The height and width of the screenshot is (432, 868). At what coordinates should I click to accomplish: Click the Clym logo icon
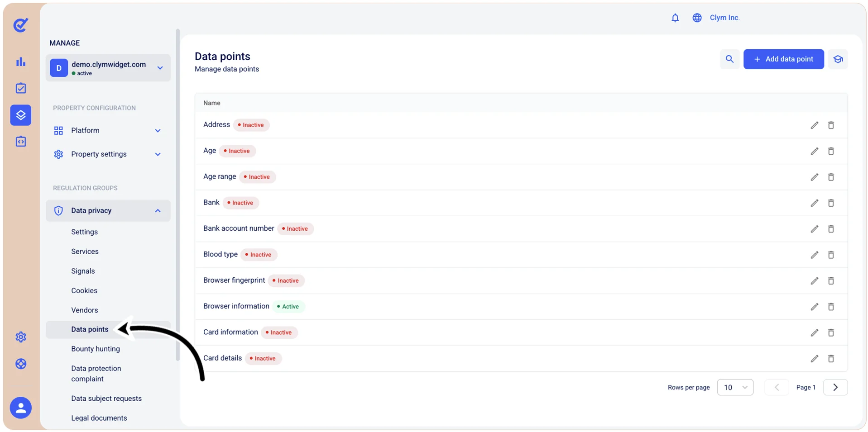click(21, 25)
